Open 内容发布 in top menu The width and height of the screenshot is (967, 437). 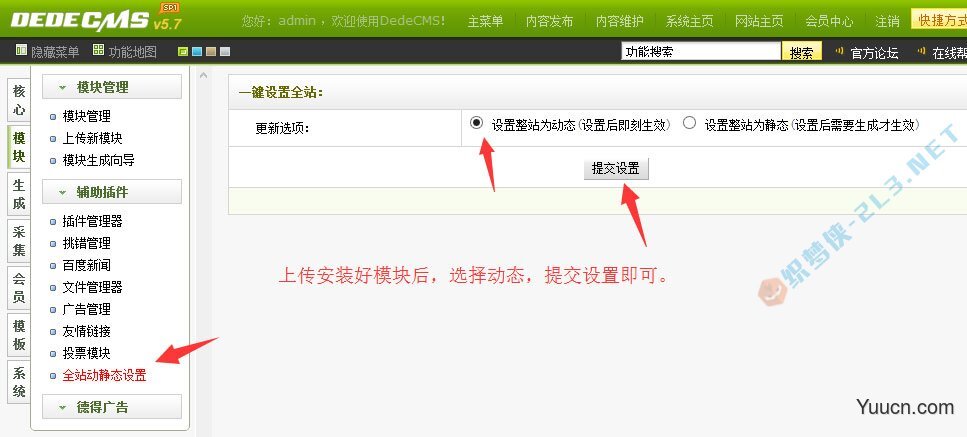549,21
